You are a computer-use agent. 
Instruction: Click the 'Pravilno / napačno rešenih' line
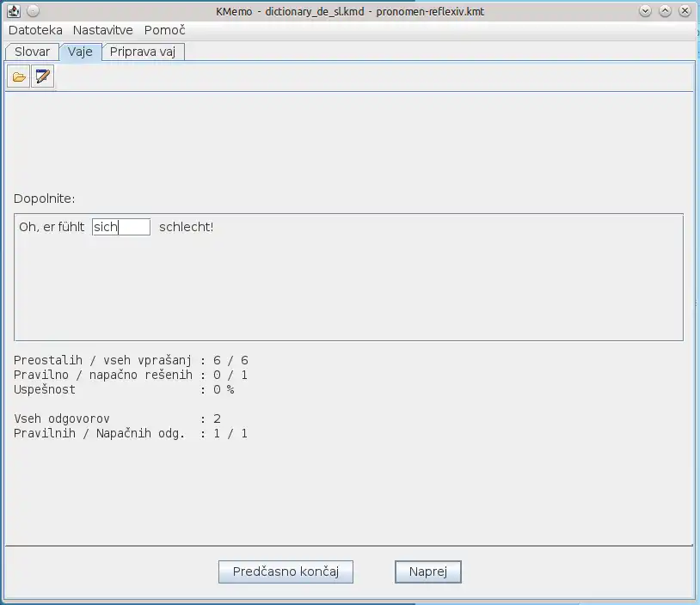coord(131,375)
